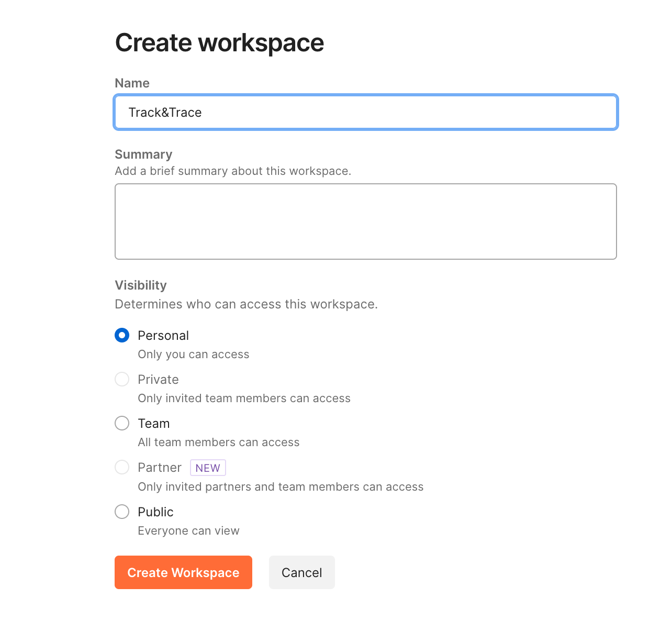Click the Summary section label
This screenshot has height=642, width=672.
[143, 154]
